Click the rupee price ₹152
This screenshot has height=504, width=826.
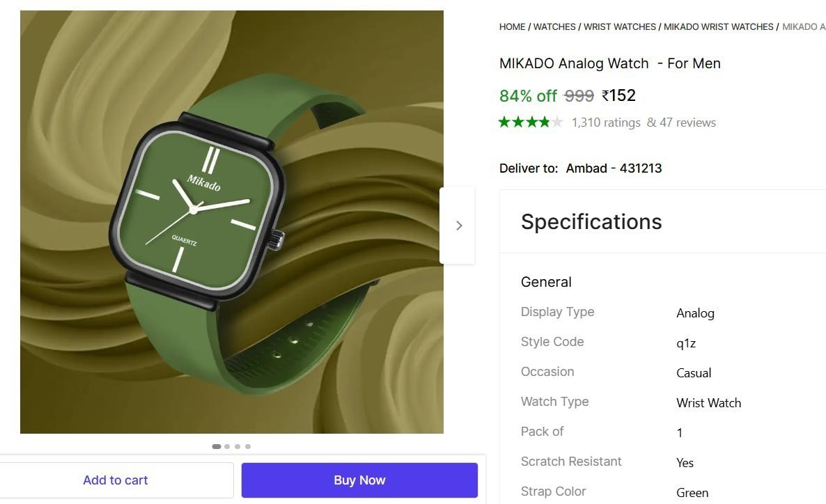619,95
